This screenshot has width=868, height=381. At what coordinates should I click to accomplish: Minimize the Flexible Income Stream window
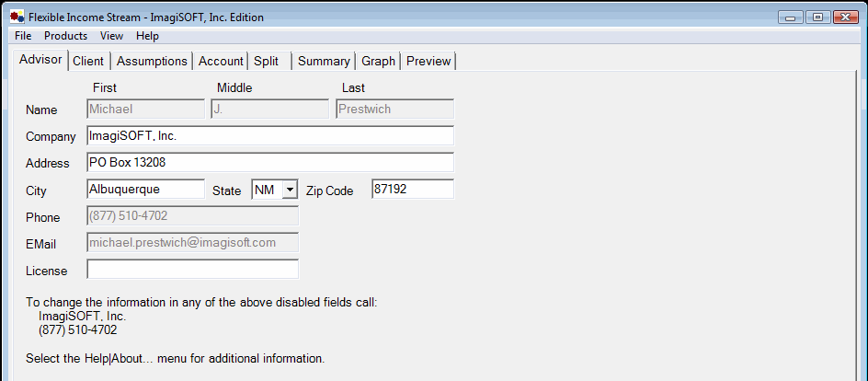pyautogui.click(x=790, y=17)
